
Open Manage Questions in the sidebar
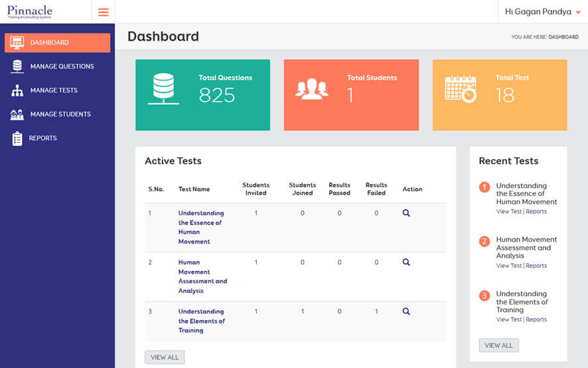click(x=62, y=66)
